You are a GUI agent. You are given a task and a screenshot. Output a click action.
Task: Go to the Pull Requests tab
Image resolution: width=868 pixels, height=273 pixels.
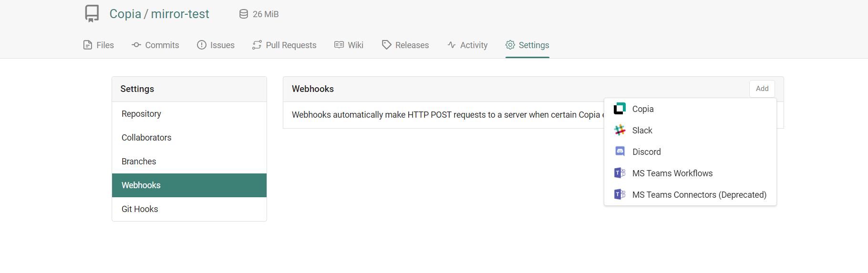(x=284, y=45)
